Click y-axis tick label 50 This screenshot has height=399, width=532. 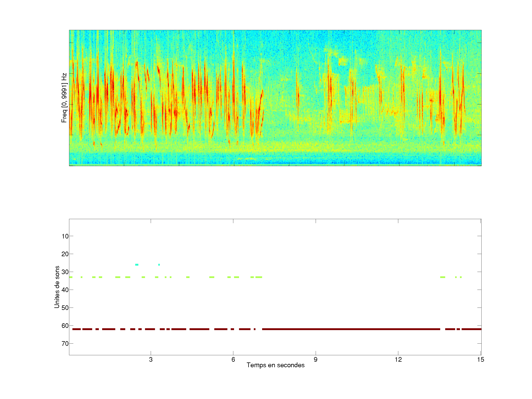[x=65, y=308]
